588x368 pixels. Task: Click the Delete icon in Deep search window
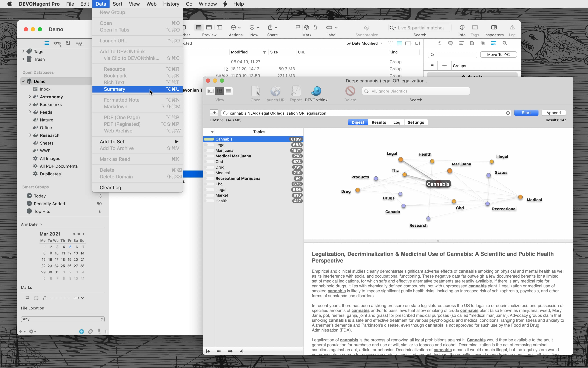pos(350,91)
